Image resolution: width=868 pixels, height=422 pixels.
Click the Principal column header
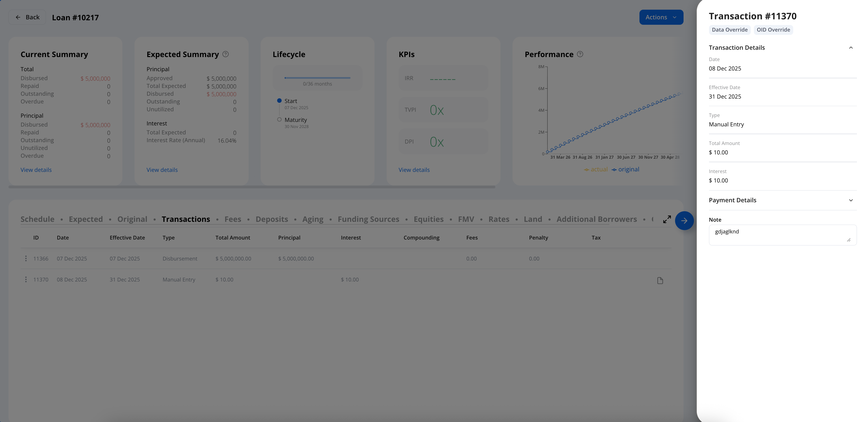coord(289,237)
